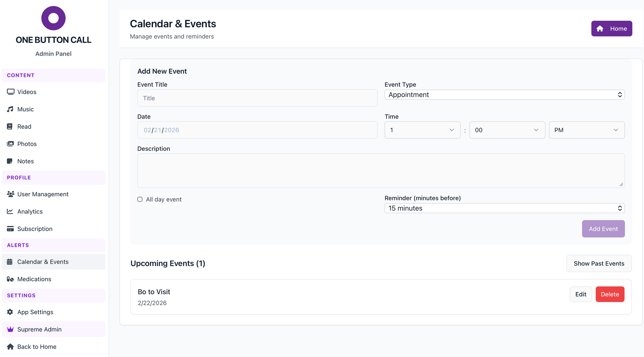Focus the Event Title input field
644x357 pixels.
click(x=257, y=98)
